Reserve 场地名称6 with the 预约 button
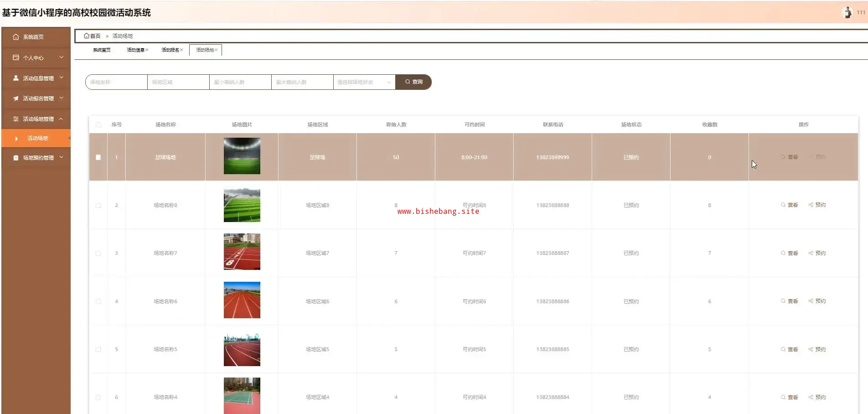868x414 pixels. (x=817, y=301)
